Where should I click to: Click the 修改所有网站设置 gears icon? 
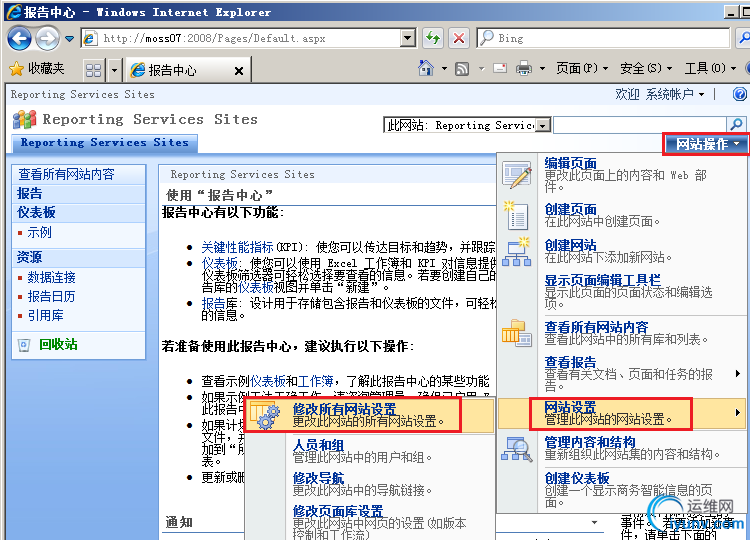265,416
